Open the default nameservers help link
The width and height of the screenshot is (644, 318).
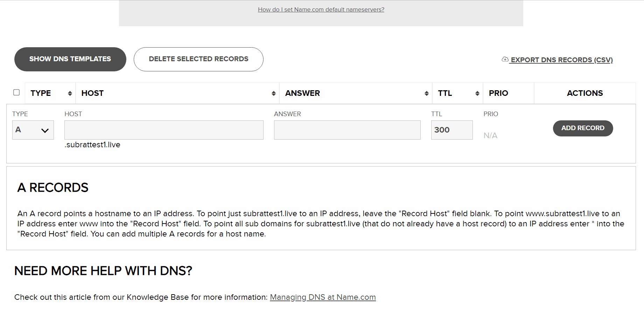[x=321, y=9]
